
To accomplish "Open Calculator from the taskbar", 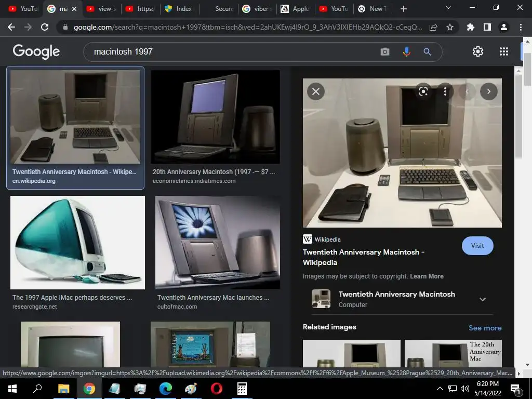I will pos(242,389).
